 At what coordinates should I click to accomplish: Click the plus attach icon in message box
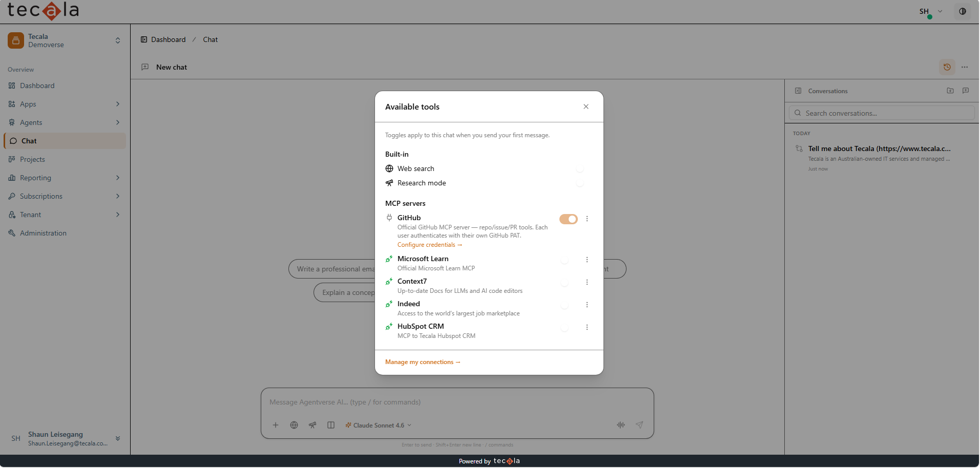tap(276, 425)
